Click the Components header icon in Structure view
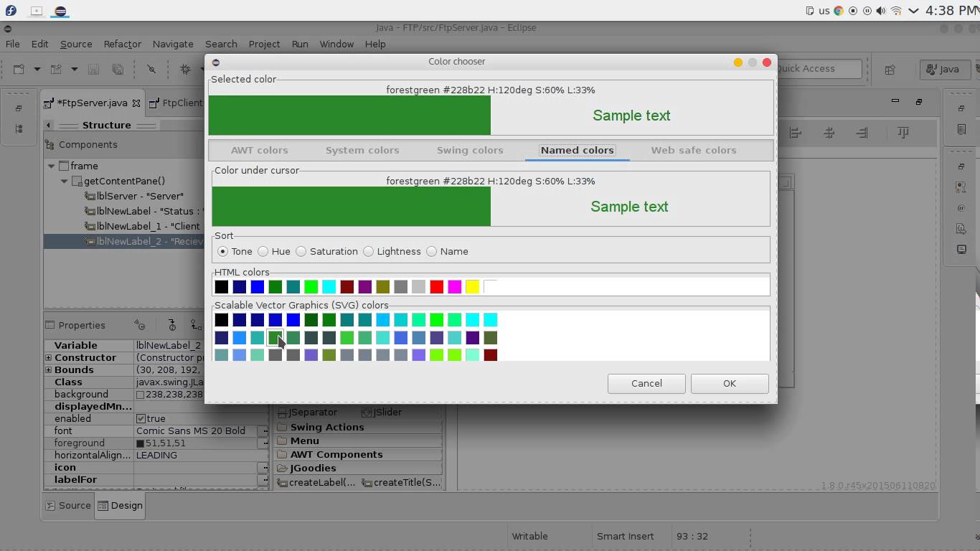This screenshot has width=980, height=551. click(x=50, y=144)
